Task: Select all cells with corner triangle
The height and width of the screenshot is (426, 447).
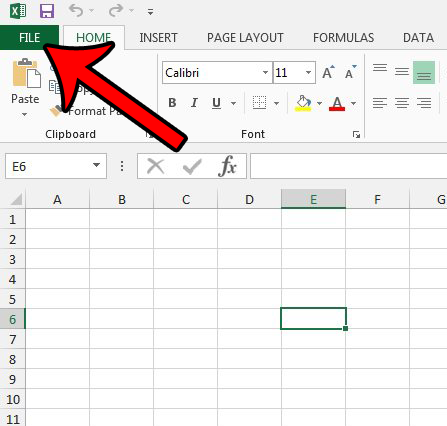Action: point(16,199)
